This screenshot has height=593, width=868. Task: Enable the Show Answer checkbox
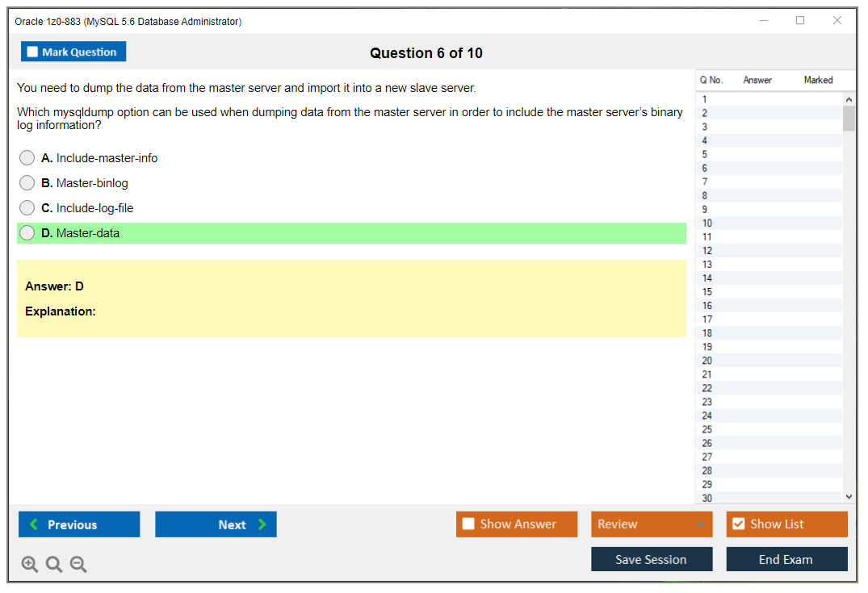[468, 524]
